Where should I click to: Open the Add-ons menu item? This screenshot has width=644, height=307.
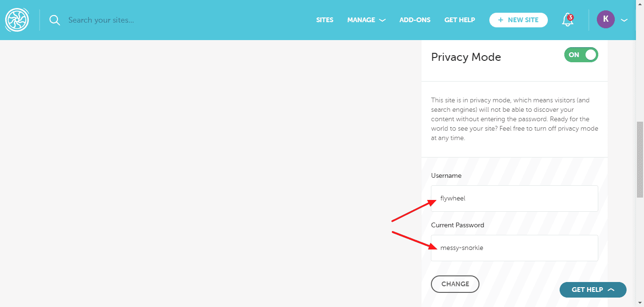(x=415, y=20)
